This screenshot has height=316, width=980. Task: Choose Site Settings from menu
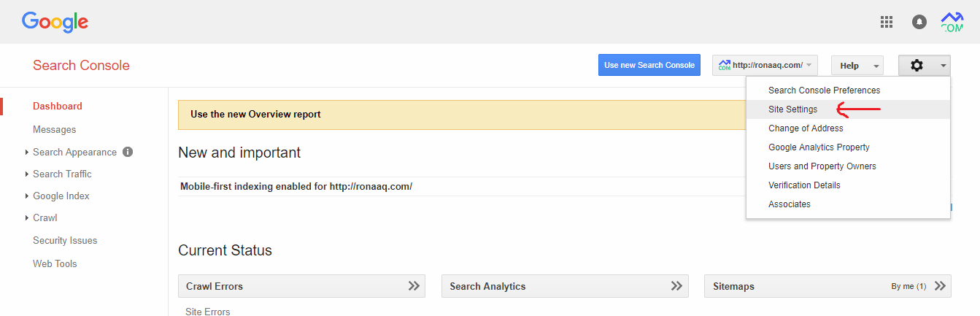point(848,109)
